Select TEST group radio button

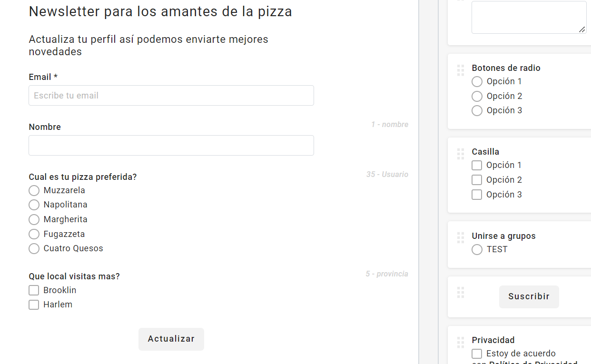477,249
